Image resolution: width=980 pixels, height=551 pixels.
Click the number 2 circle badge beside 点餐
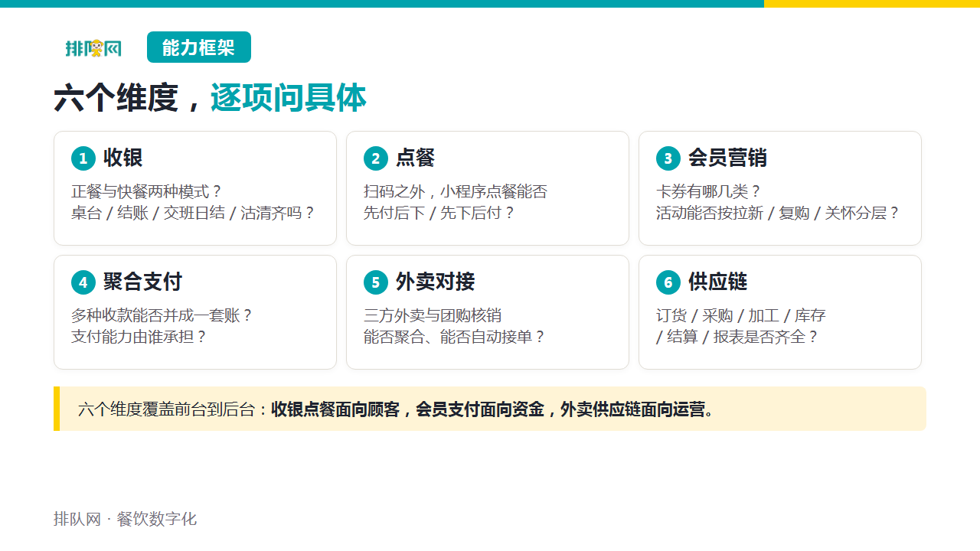(x=376, y=158)
